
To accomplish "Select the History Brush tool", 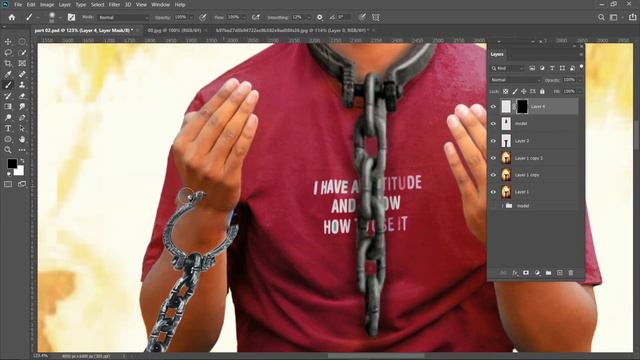I will [8, 96].
